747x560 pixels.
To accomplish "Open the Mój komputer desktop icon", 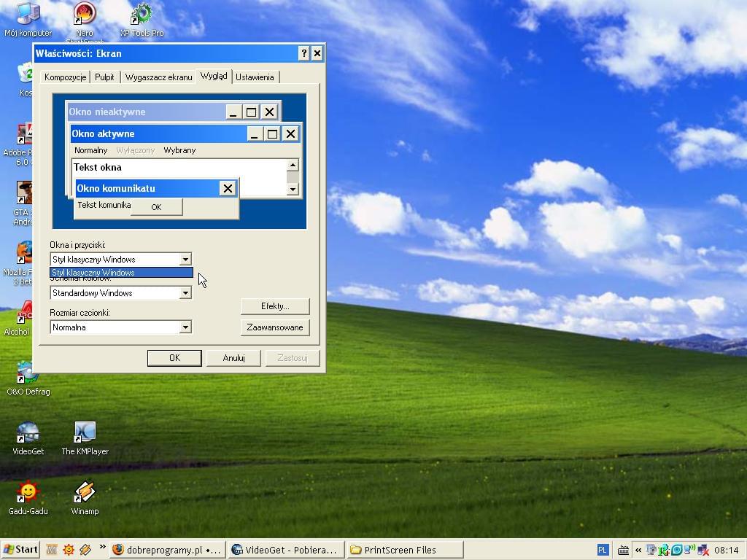I will point(28,20).
